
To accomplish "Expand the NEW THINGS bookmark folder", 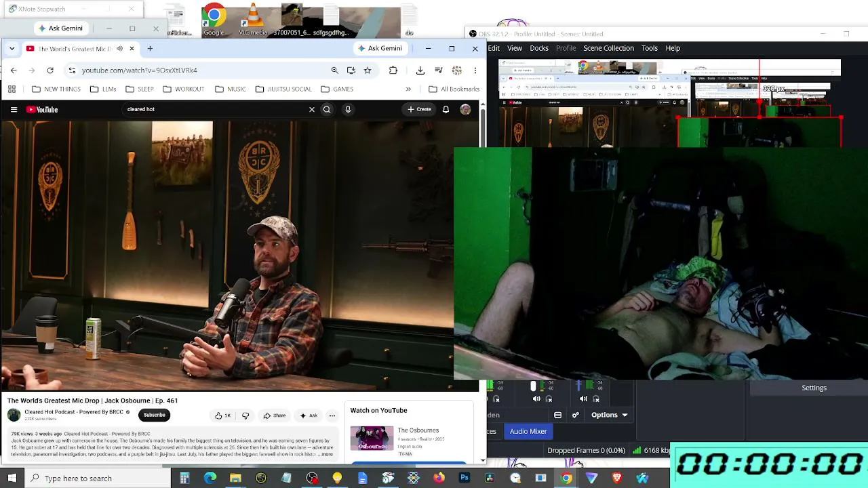I will pos(56,89).
